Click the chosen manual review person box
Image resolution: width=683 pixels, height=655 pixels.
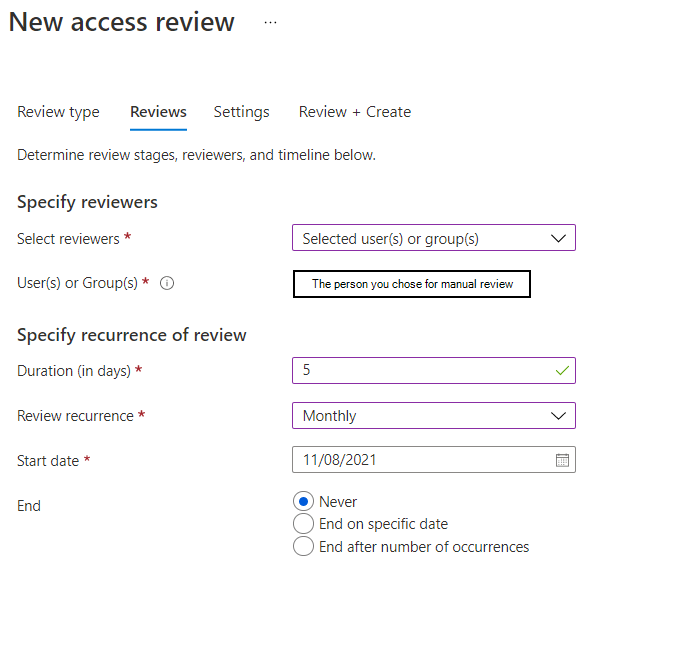coord(411,284)
